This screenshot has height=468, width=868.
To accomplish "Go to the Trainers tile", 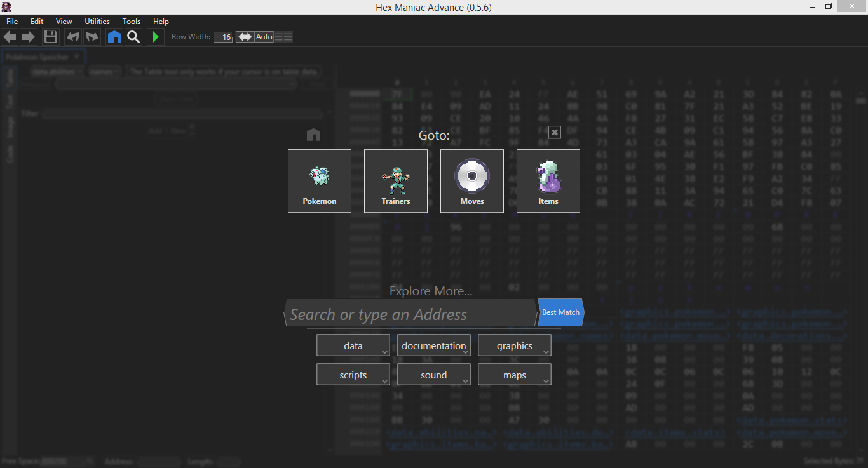I will [x=396, y=181].
